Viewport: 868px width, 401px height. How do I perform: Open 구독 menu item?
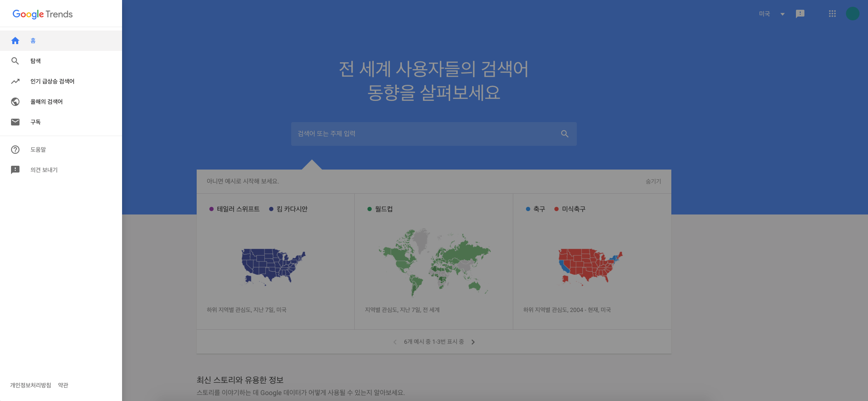pyautogui.click(x=61, y=122)
